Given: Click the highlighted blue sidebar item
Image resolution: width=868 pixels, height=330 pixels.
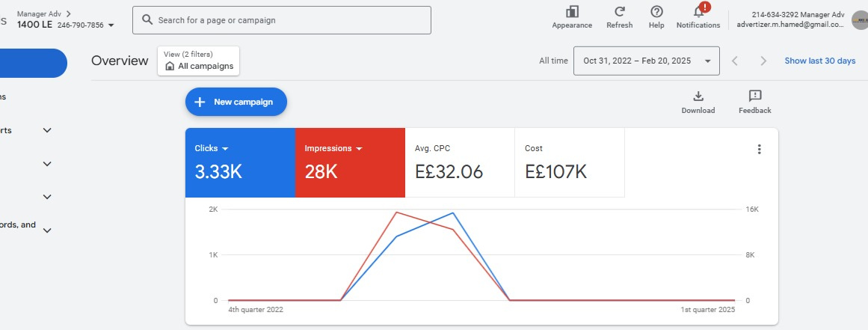Looking at the screenshot, I should 33,63.
